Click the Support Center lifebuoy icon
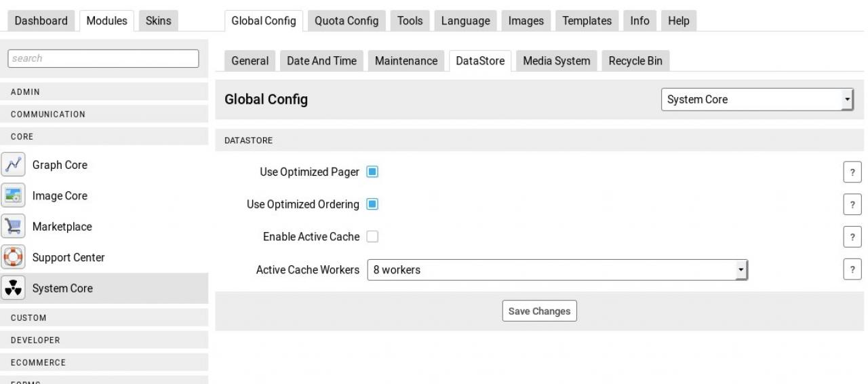868x384 pixels. [12, 258]
